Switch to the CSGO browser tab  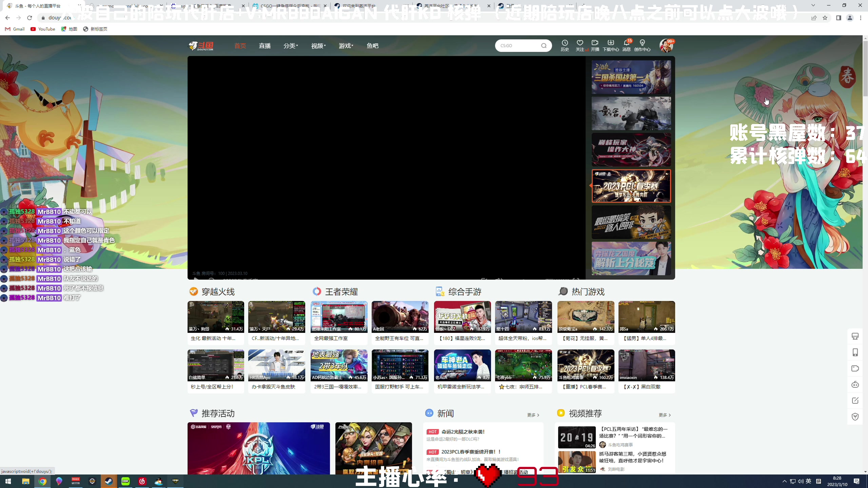[290, 6]
